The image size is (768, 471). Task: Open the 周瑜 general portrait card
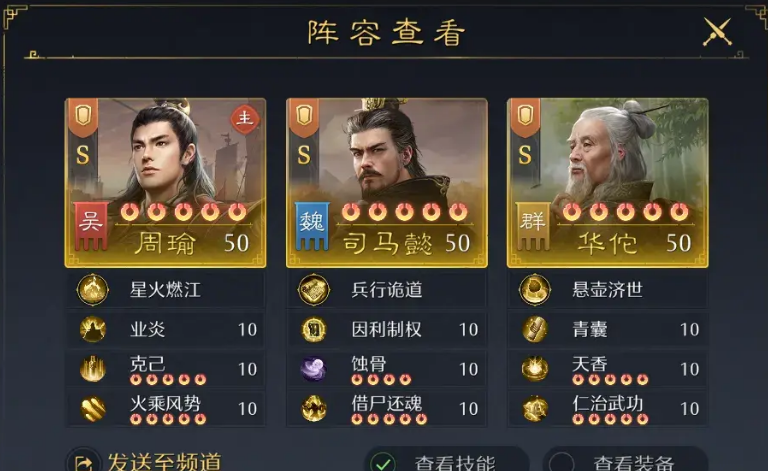166,183
